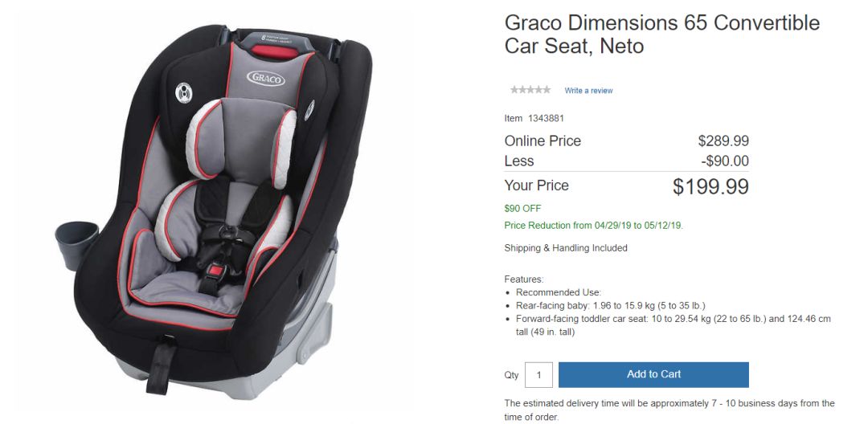Viewport: 868px width, 424px height.
Task: Click the Add to Cart button
Action: tap(653, 374)
